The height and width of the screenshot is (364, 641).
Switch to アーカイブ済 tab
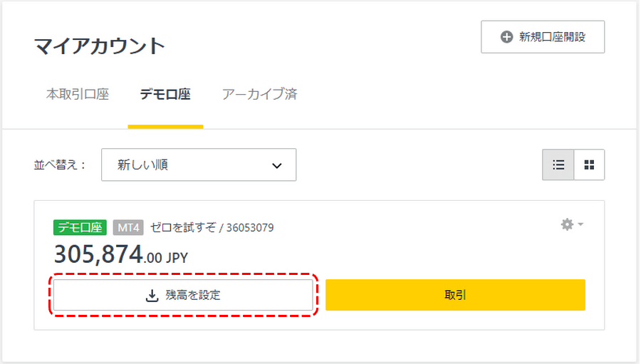coord(259,94)
